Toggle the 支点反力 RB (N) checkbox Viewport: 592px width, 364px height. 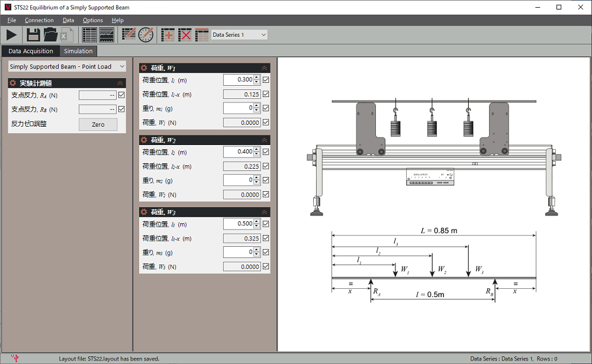coord(121,109)
